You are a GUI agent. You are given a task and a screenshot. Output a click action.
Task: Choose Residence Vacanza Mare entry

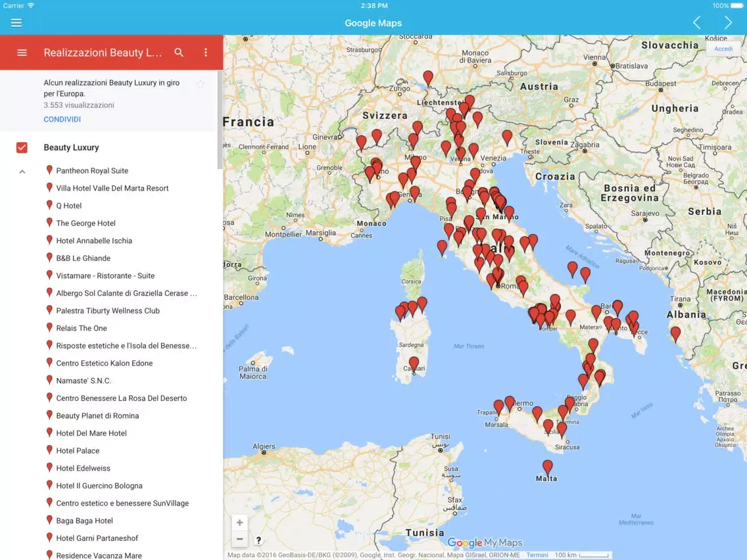click(x=99, y=555)
